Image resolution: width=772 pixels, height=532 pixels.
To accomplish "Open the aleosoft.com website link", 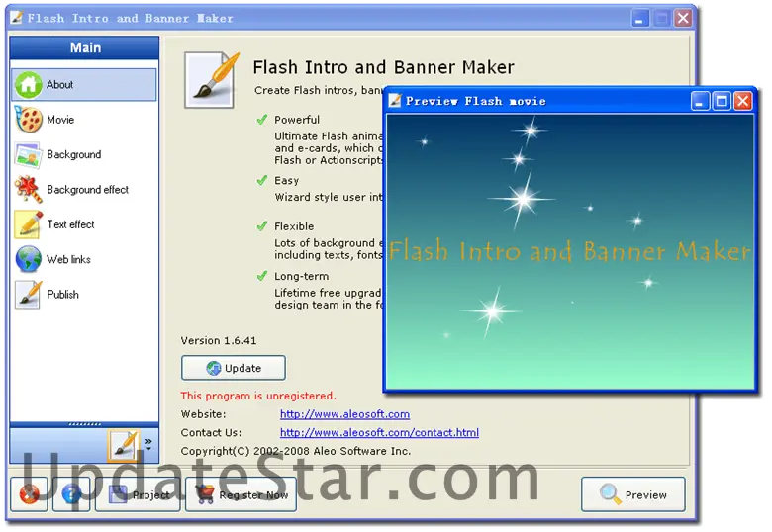I will (344, 414).
